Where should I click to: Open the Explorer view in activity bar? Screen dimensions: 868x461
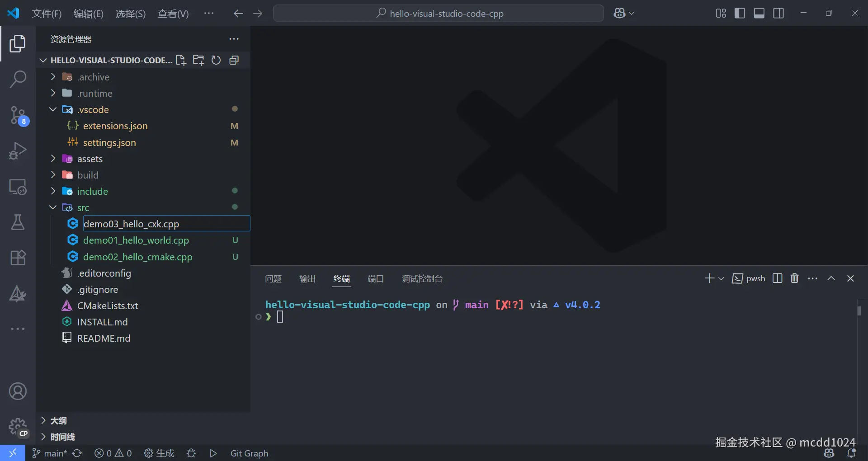18,43
